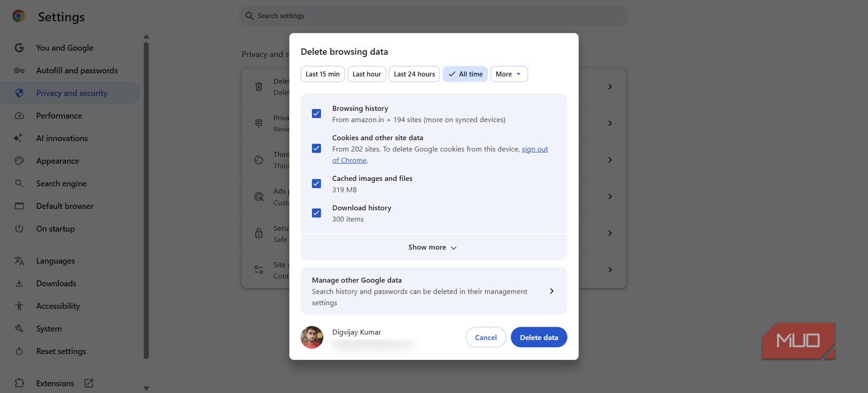Open Manage other Google data chevron
The image size is (868, 393).
[551, 291]
